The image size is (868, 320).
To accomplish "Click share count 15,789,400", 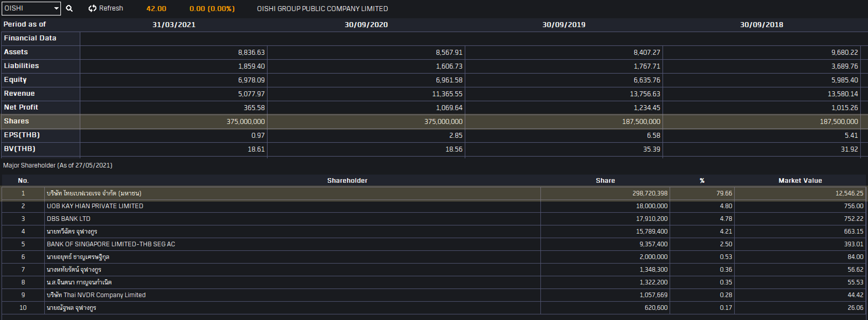I will point(652,232).
